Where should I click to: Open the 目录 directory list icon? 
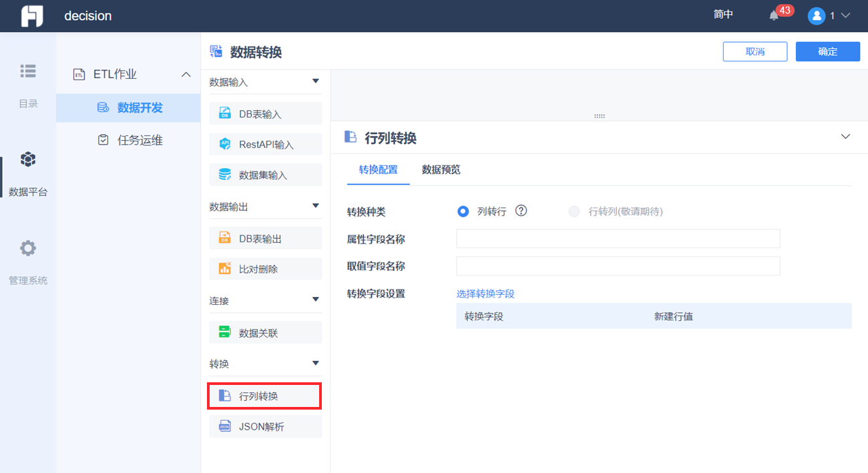(x=28, y=71)
